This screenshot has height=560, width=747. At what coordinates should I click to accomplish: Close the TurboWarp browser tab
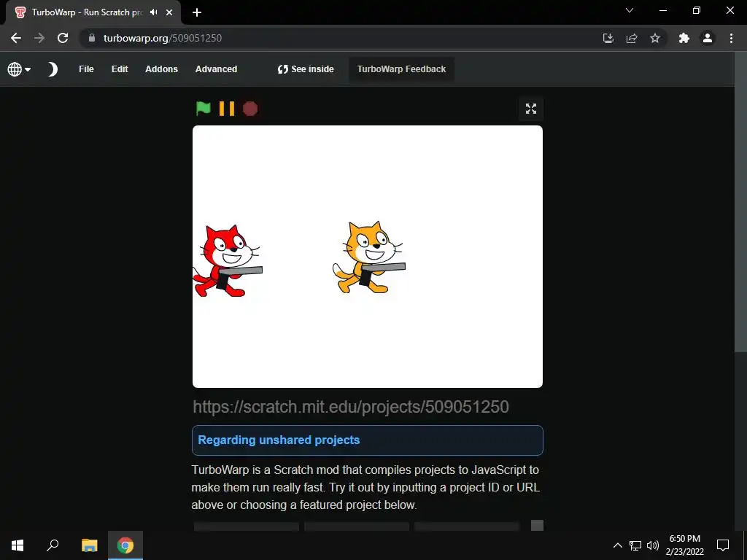click(x=169, y=12)
